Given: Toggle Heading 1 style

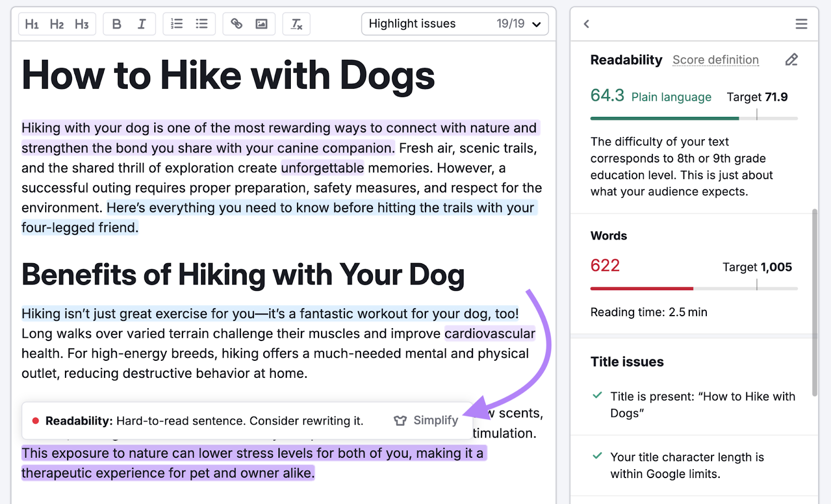Looking at the screenshot, I should click(32, 23).
